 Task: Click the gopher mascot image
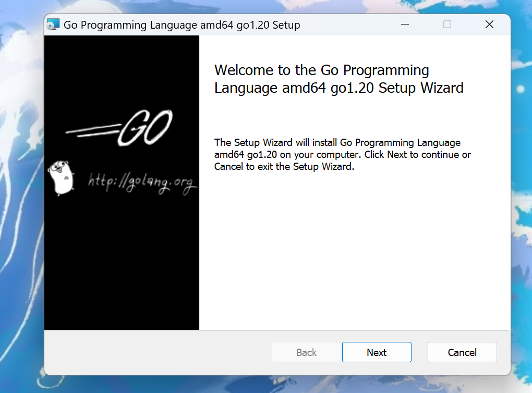tap(61, 178)
